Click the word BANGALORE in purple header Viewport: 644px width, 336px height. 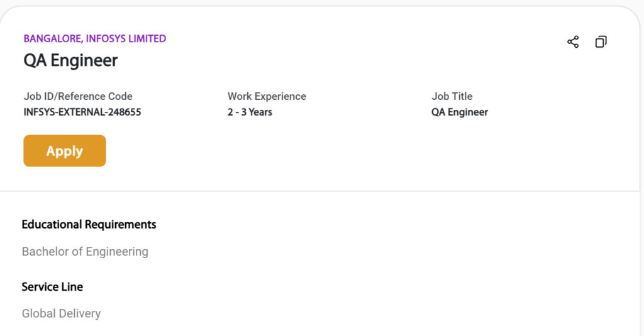(x=53, y=38)
